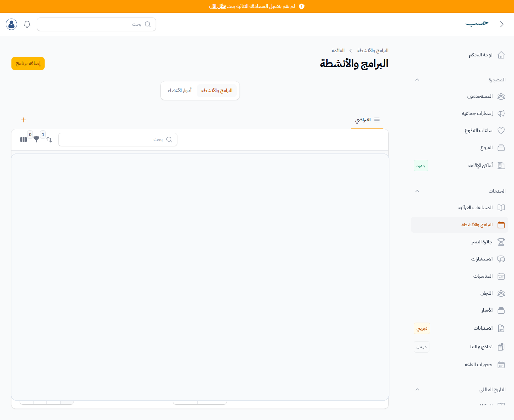Open the notifications bell
This screenshot has width=514, height=420.
click(x=27, y=24)
